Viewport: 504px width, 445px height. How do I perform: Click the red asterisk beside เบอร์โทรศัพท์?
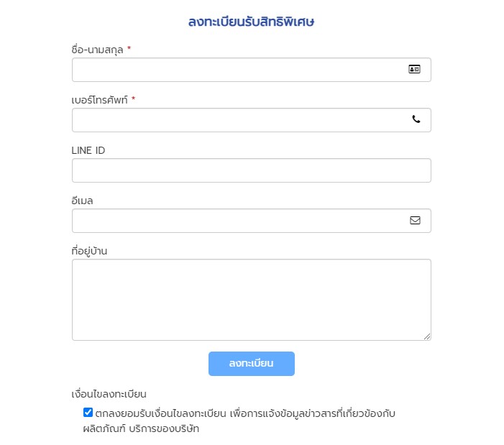134,100
